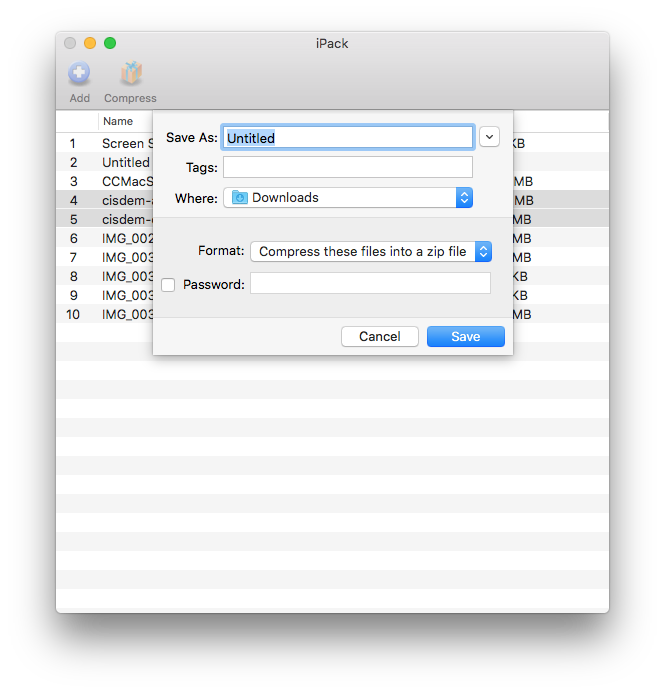This screenshot has height=693, width=665.
Task: Click the Downloads folder icon in Where
Action: click(240, 198)
